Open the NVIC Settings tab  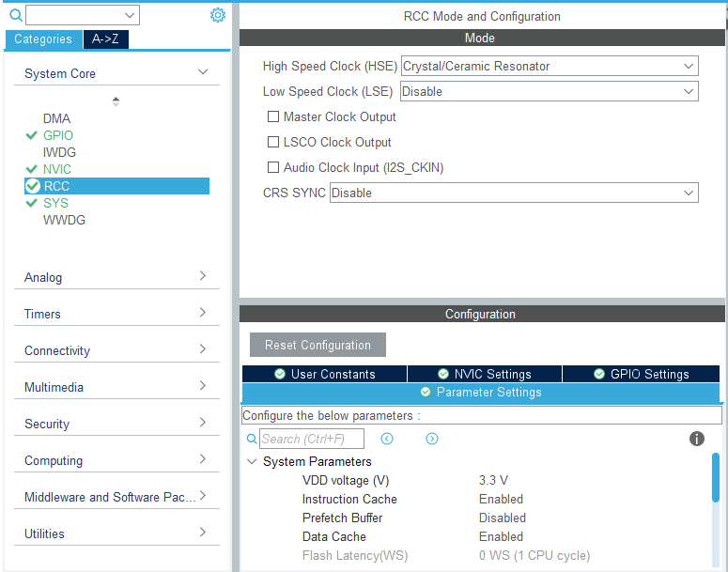[x=485, y=374]
